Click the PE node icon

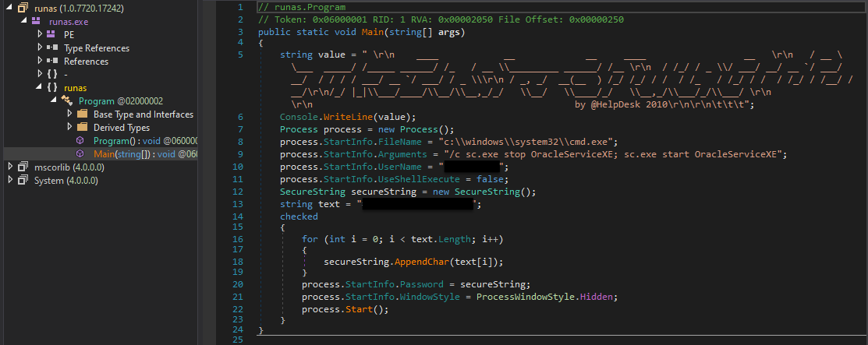52,35
